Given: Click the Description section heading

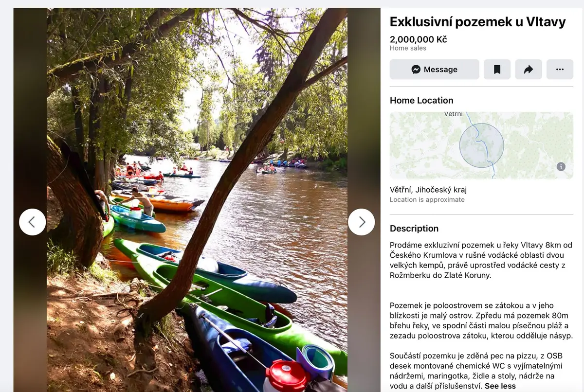Looking at the screenshot, I should pyautogui.click(x=414, y=229).
